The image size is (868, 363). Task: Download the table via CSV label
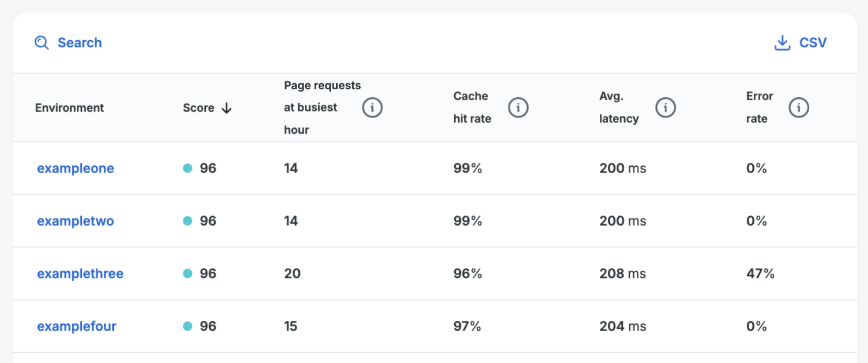pyautogui.click(x=813, y=43)
